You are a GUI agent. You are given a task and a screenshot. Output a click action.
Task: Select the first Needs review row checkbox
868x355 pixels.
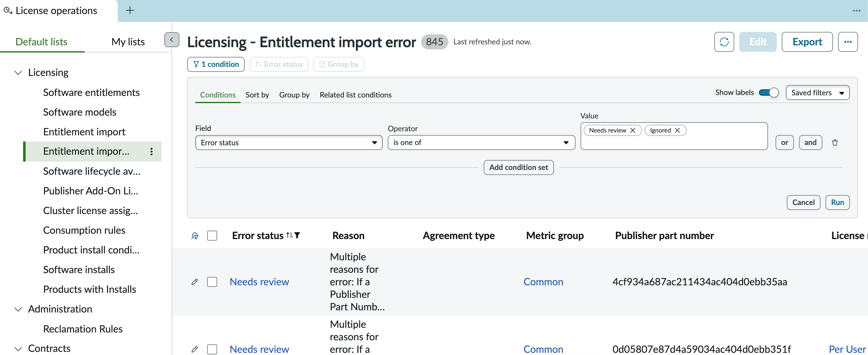(212, 282)
